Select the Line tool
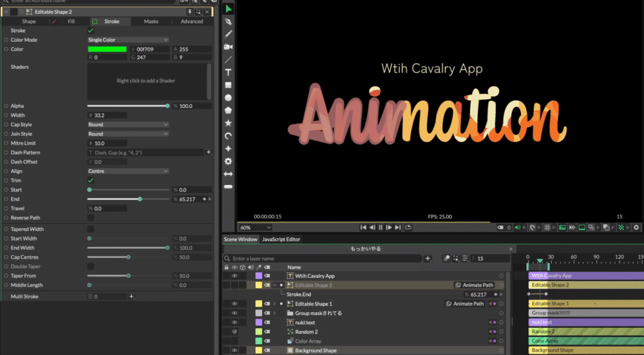Image resolution: width=644 pixels, height=355 pixels. [229, 59]
